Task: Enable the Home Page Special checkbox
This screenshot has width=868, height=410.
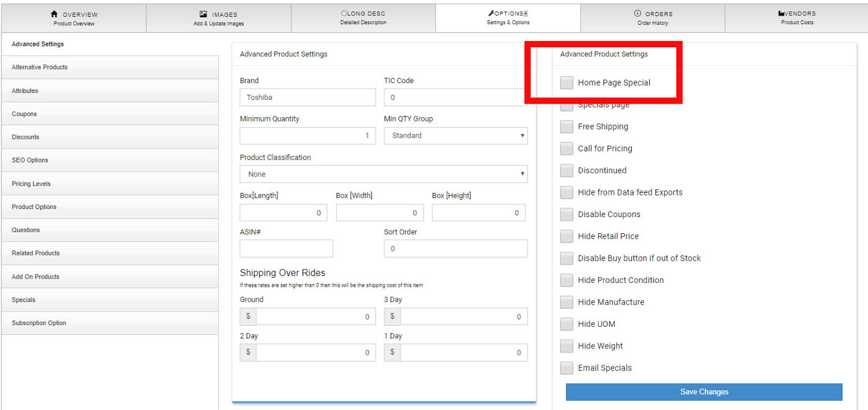Action: tap(567, 82)
